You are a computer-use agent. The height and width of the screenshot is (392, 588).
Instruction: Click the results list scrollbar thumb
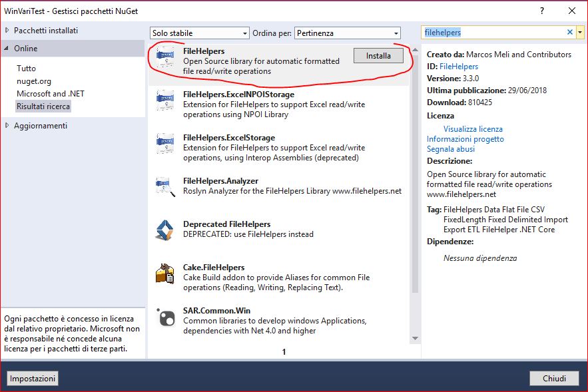(x=415, y=174)
